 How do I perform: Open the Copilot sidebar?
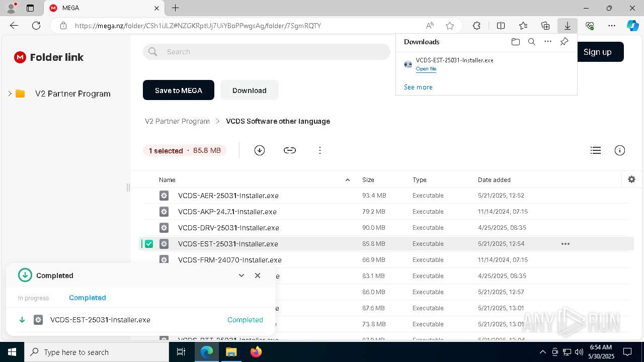632,26
